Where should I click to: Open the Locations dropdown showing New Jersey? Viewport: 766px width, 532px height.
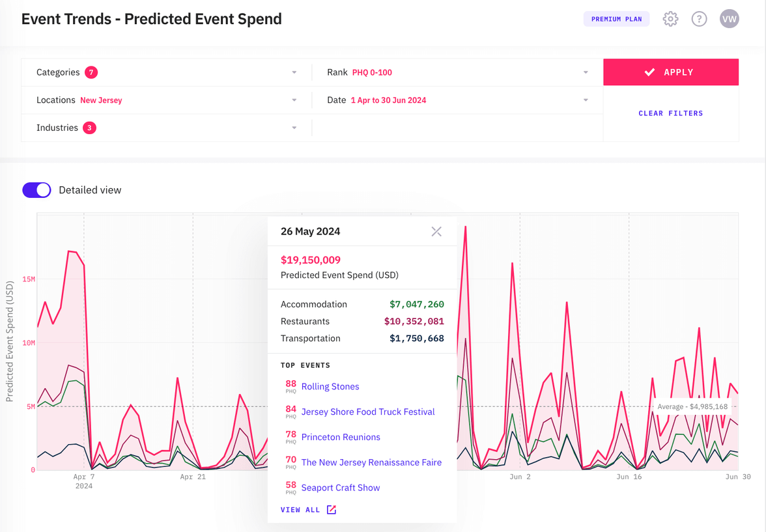294,100
